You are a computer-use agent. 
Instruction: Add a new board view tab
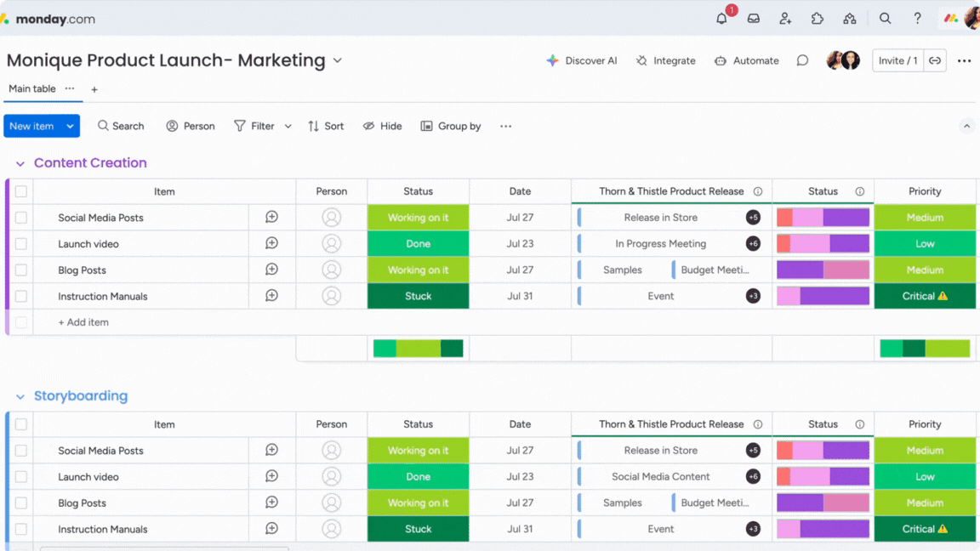(x=94, y=89)
